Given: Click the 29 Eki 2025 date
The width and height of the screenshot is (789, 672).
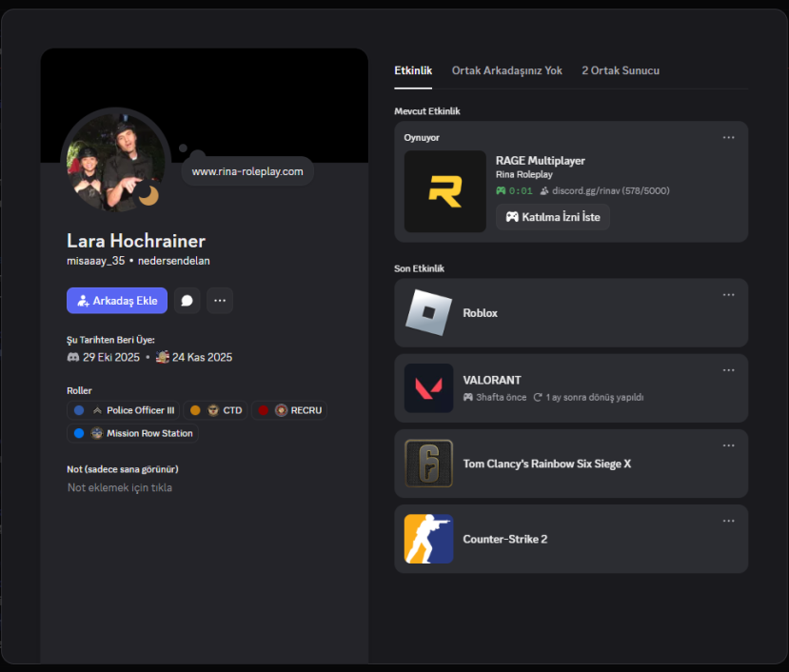Looking at the screenshot, I should [111, 357].
